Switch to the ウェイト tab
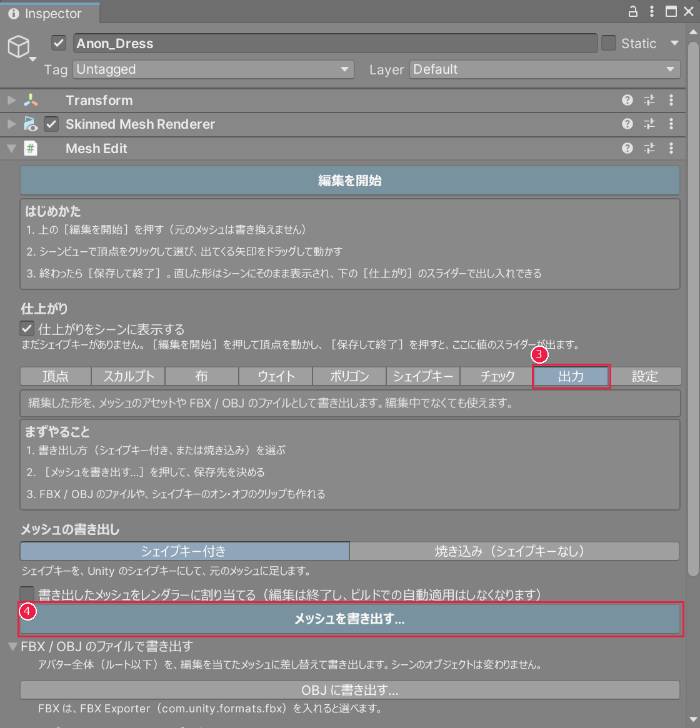Image resolution: width=700 pixels, height=728 pixels. [276, 376]
